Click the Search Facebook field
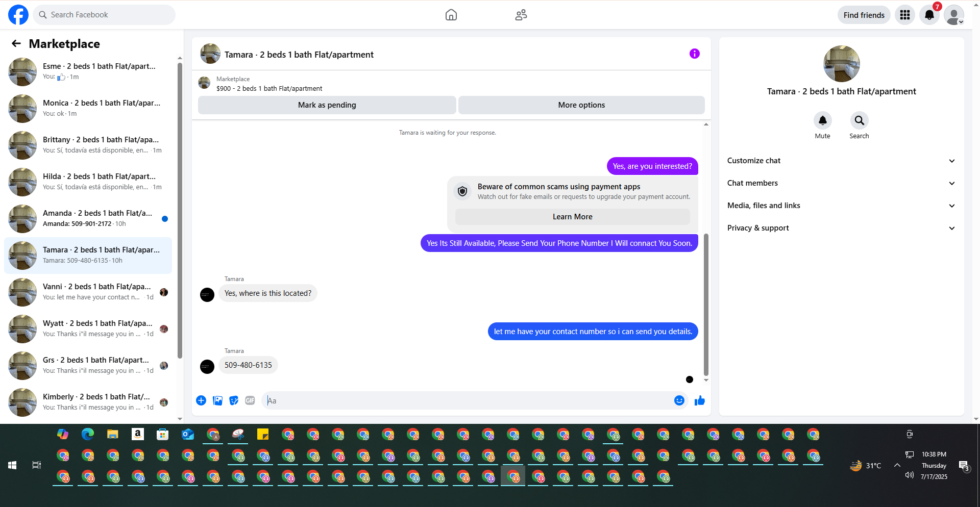 click(104, 15)
